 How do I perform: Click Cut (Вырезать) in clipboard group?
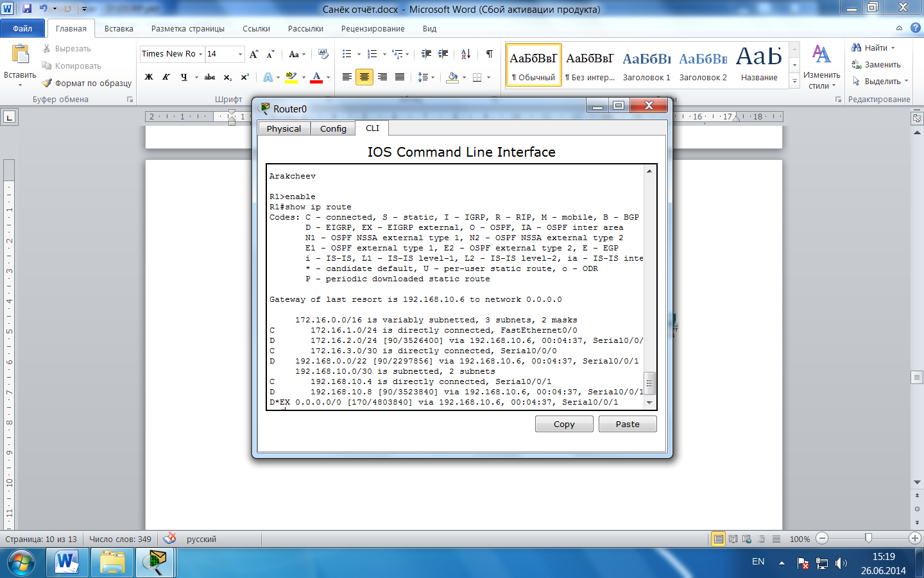click(x=67, y=49)
